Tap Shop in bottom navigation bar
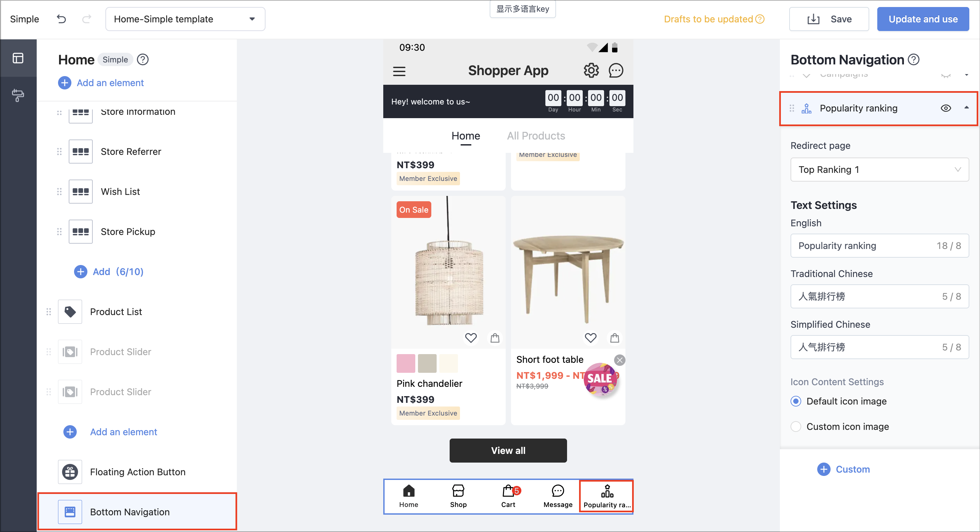The height and width of the screenshot is (532, 980). (x=458, y=497)
